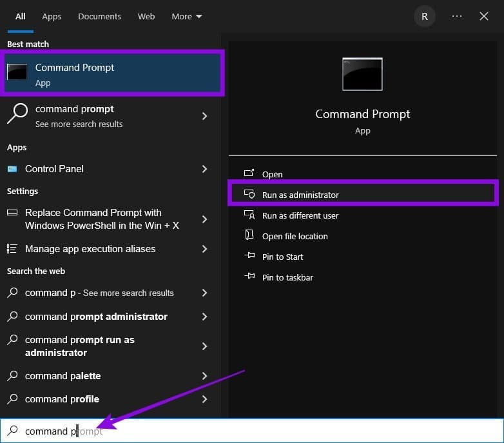Image resolution: width=504 pixels, height=443 pixels.
Task: Click the Run as different user icon
Action: [249, 215]
